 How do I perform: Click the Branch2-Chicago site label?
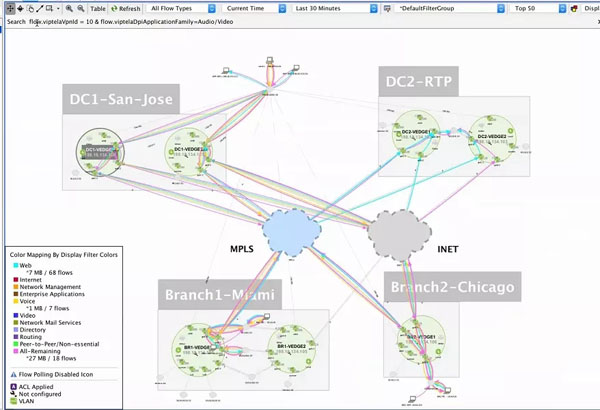tap(453, 287)
